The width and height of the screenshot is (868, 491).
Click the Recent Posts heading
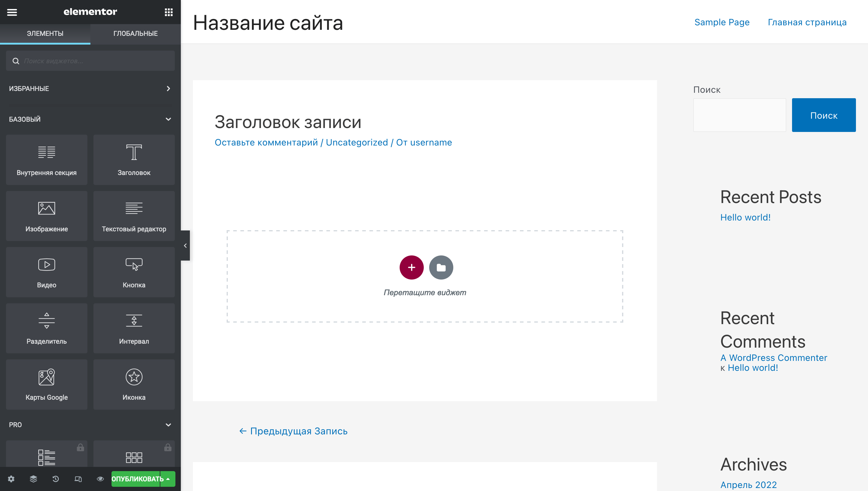click(771, 197)
